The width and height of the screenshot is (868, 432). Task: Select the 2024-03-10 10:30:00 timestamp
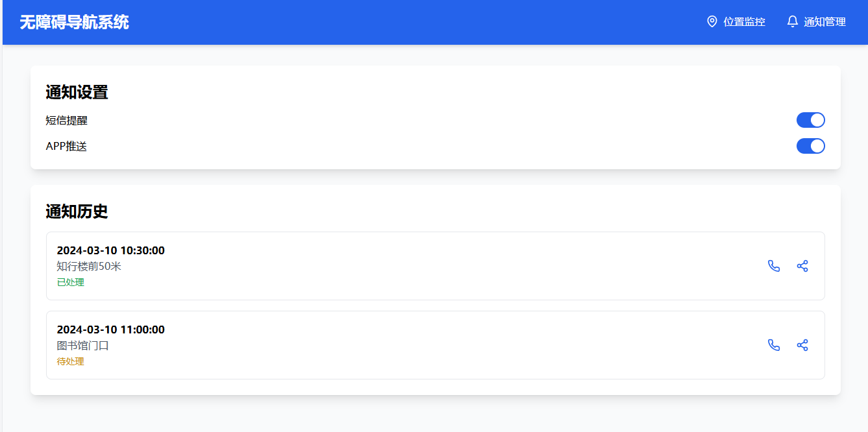click(111, 250)
